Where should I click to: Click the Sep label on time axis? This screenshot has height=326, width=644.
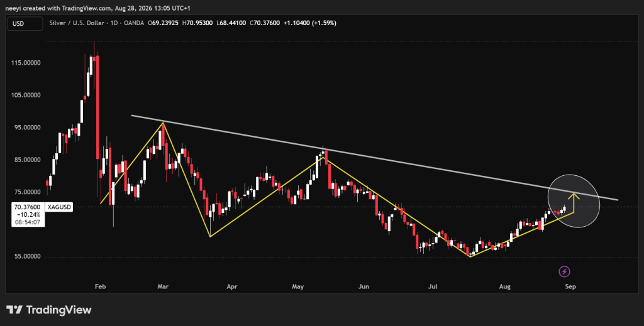[570, 286]
